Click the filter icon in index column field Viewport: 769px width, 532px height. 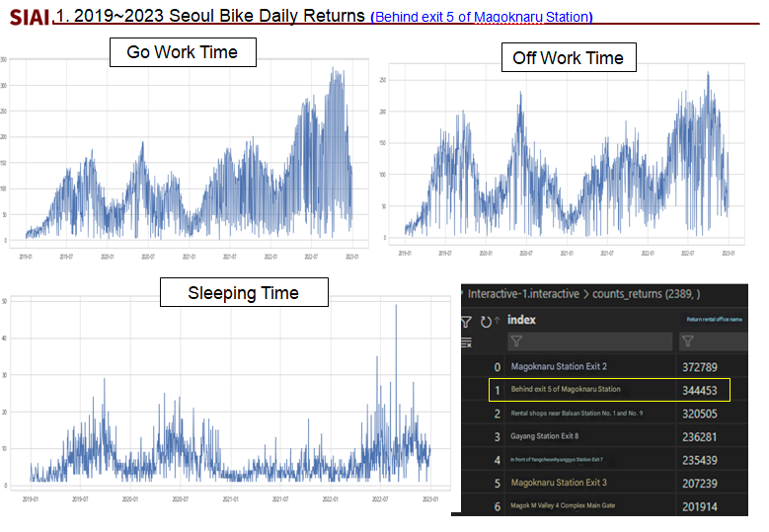pos(515,342)
